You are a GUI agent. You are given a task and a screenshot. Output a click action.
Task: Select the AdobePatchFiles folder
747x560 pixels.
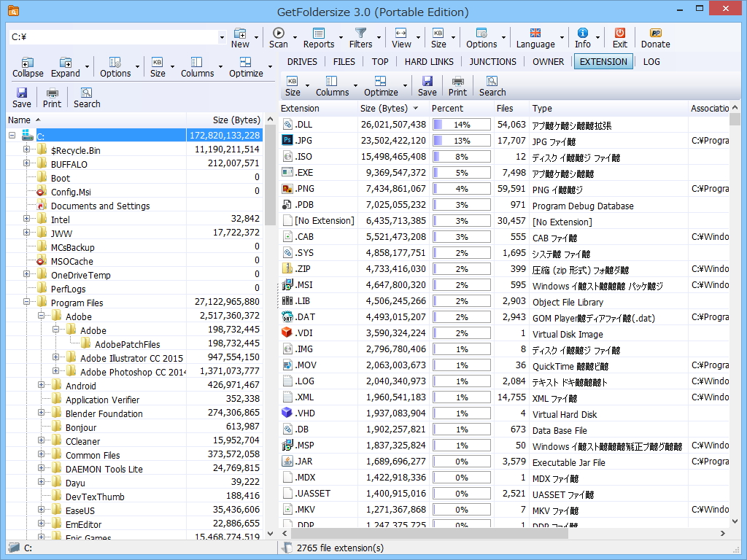click(127, 344)
